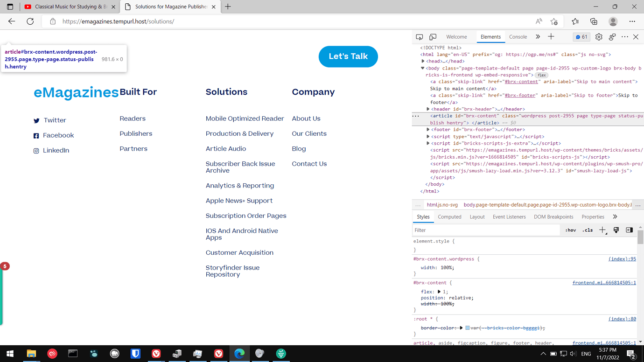Open the Contact Us link
The height and width of the screenshot is (362, 644).
[309, 164]
